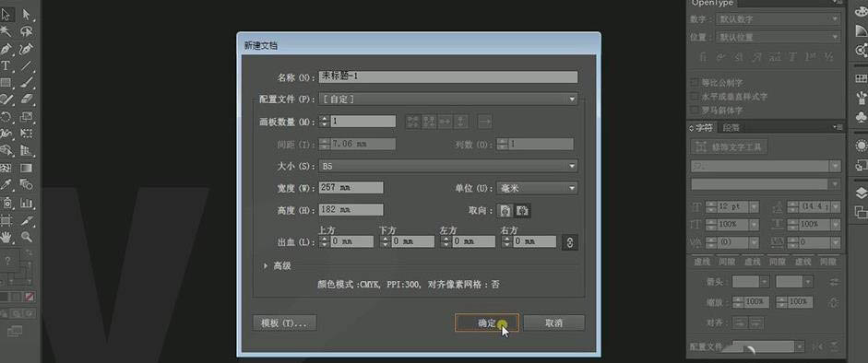The height and width of the screenshot is (363, 868).
Task: Open the OpenType panel tab
Action: pos(712,3)
